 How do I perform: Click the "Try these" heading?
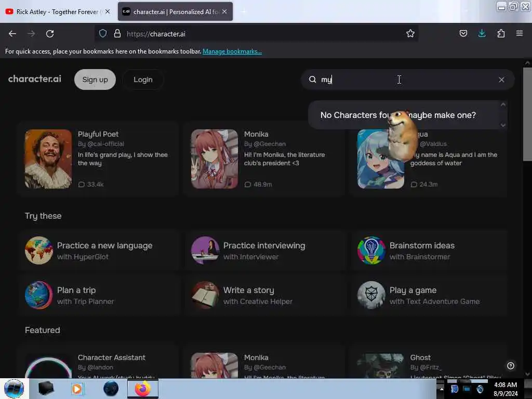coord(43,216)
